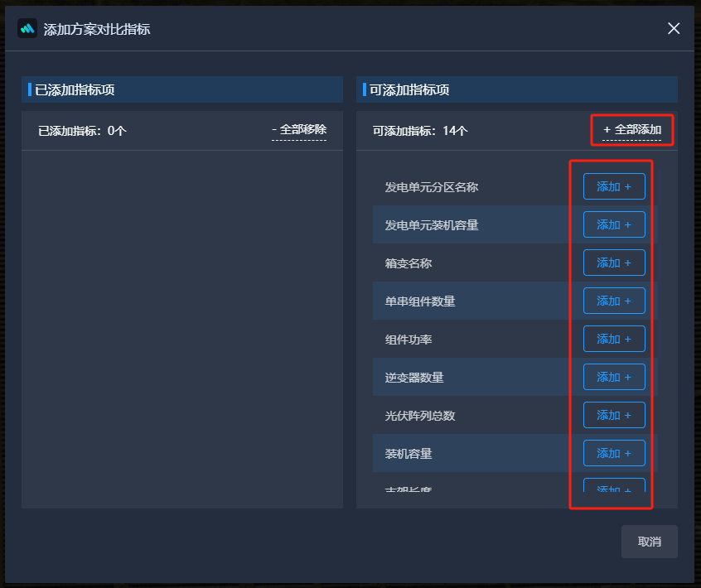The image size is (701, 588).
Task: Add 发电单元装机容量 indicator
Action: click(x=614, y=224)
